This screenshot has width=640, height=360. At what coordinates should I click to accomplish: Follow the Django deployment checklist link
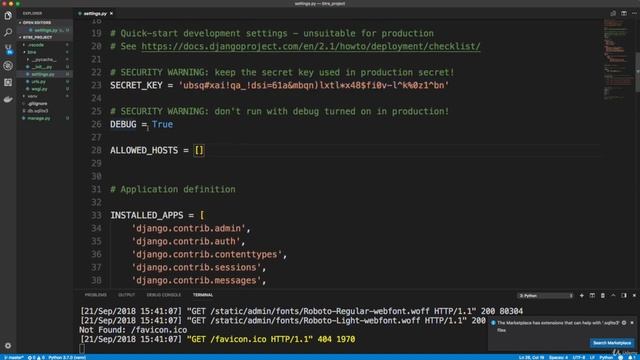tap(311, 46)
